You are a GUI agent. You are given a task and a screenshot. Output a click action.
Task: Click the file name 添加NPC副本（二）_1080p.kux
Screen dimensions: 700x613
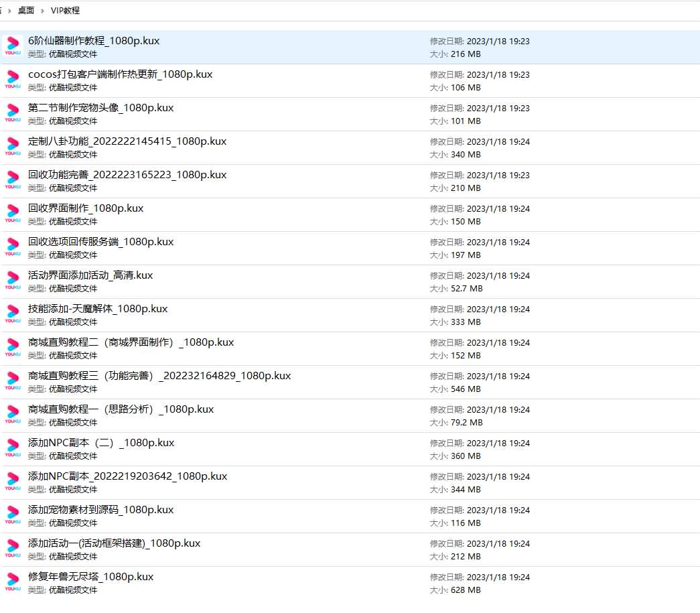(101, 443)
